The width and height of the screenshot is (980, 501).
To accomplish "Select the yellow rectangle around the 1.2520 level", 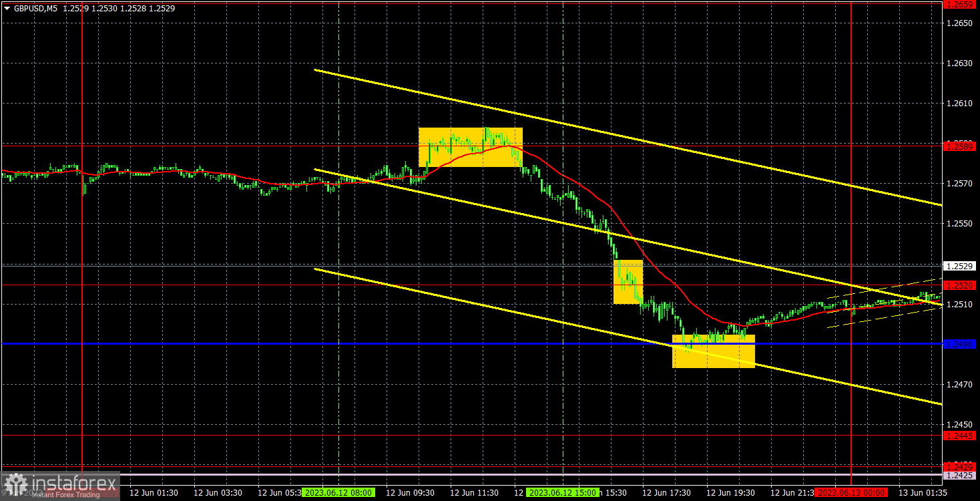I will [x=628, y=282].
